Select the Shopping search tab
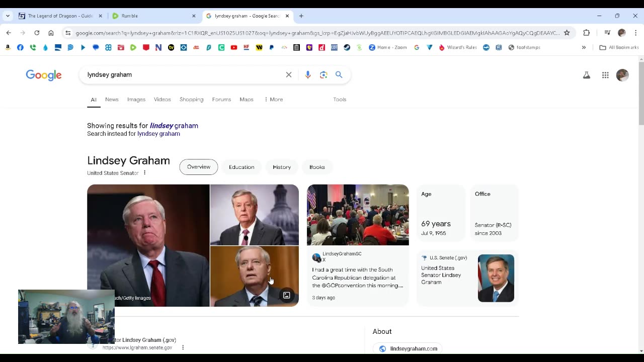The image size is (644, 362). point(191,100)
